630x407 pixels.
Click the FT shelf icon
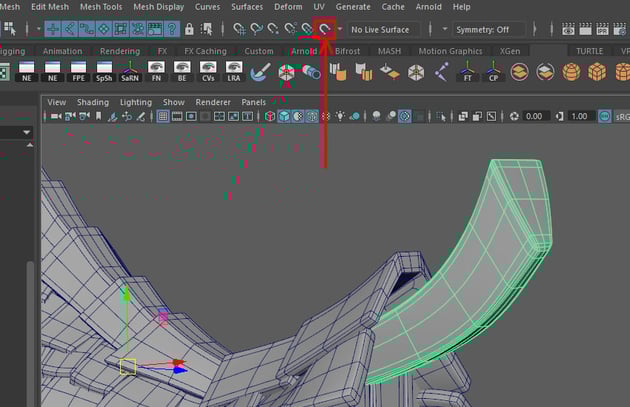466,72
